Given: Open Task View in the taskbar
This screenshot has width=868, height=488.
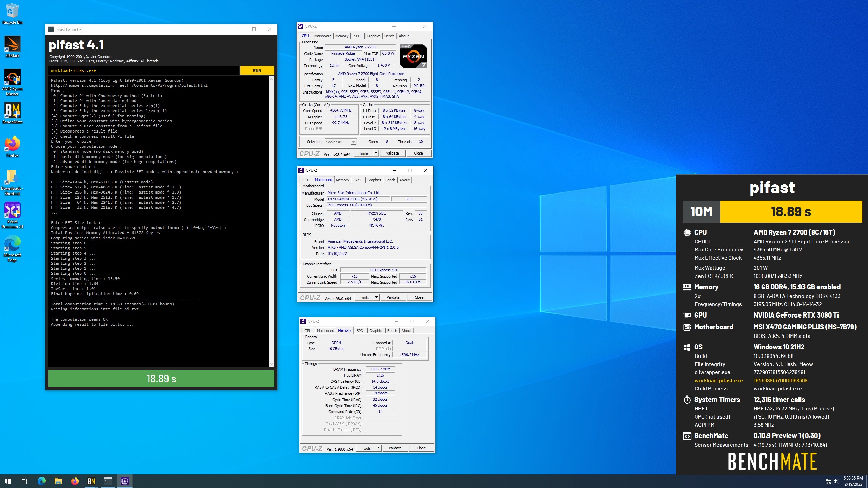Looking at the screenshot, I should tap(24, 481).
